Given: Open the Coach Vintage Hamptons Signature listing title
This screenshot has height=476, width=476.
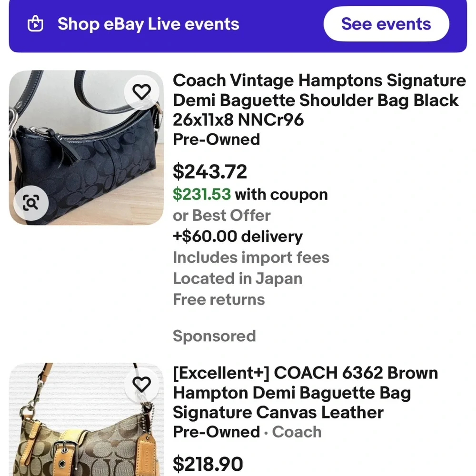Looking at the screenshot, I should click(319, 100).
